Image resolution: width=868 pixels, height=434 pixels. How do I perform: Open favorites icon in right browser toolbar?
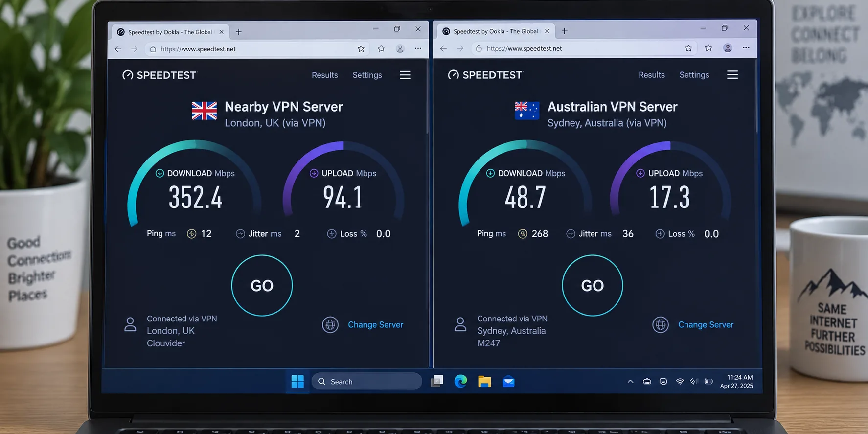point(708,48)
